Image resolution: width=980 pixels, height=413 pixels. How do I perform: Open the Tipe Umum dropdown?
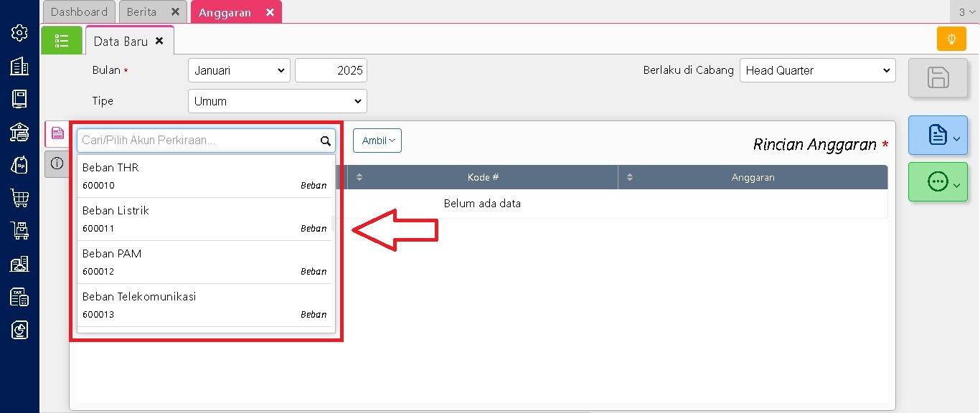tap(277, 101)
